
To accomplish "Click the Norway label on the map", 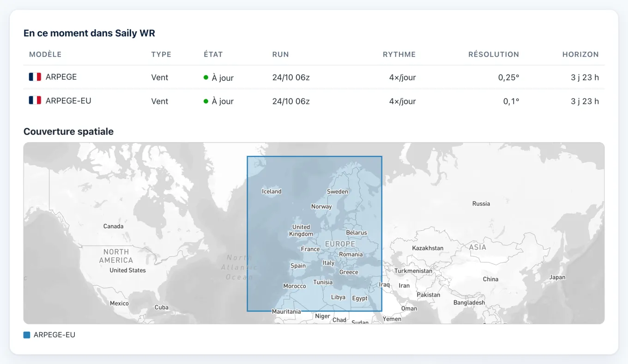I will [321, 207].
